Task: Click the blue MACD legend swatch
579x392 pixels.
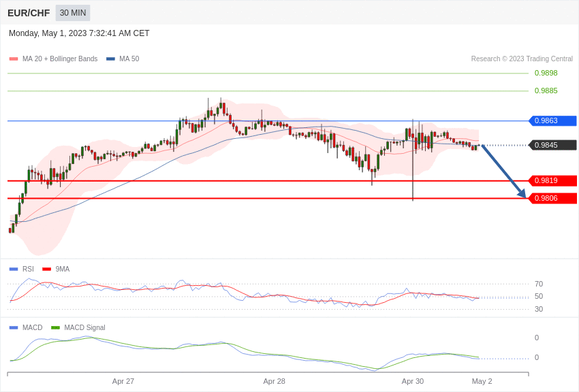Action: tap(14, 327)
